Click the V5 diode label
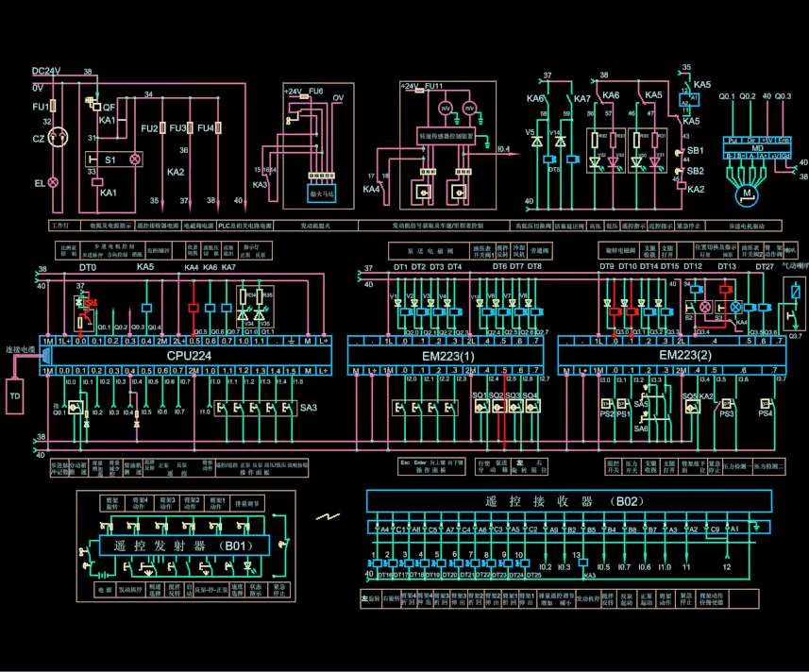Image resolution: width=809 pixels, height=672 pixels. pos(530,132)
